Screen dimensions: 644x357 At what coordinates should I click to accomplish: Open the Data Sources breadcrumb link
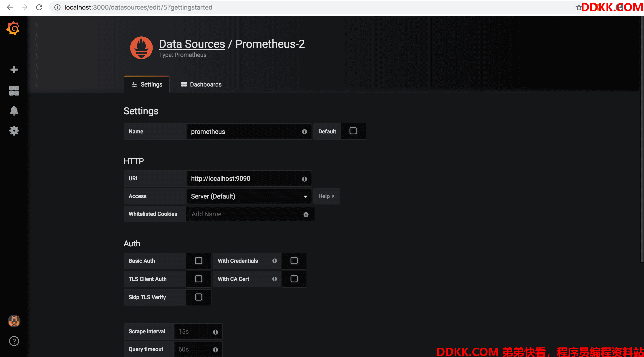[192, 44]
